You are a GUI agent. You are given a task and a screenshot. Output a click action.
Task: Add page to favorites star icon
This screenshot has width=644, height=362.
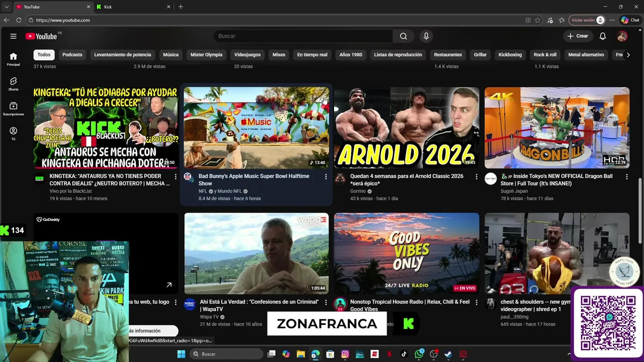point(538,20)
